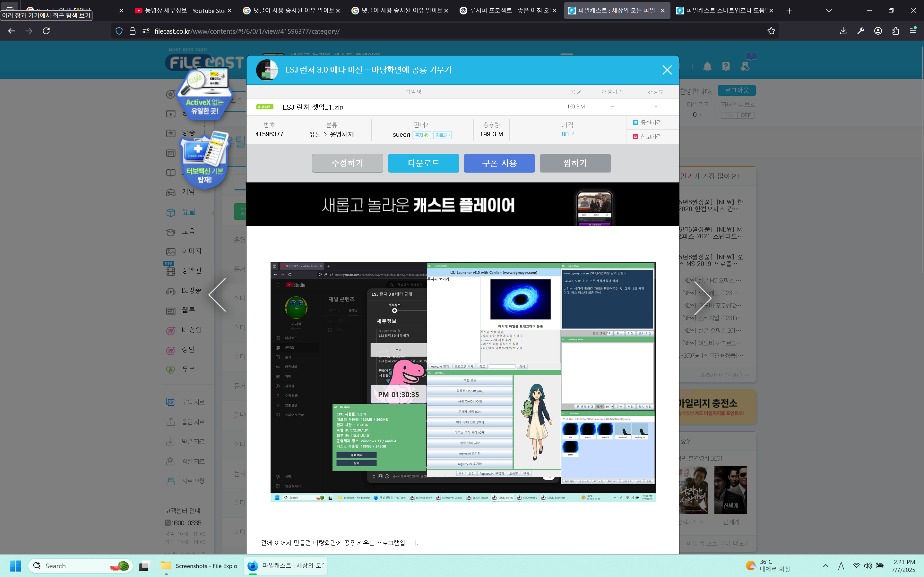
Task: Open Firefox downloads panel icon
Action: [843, 31]
